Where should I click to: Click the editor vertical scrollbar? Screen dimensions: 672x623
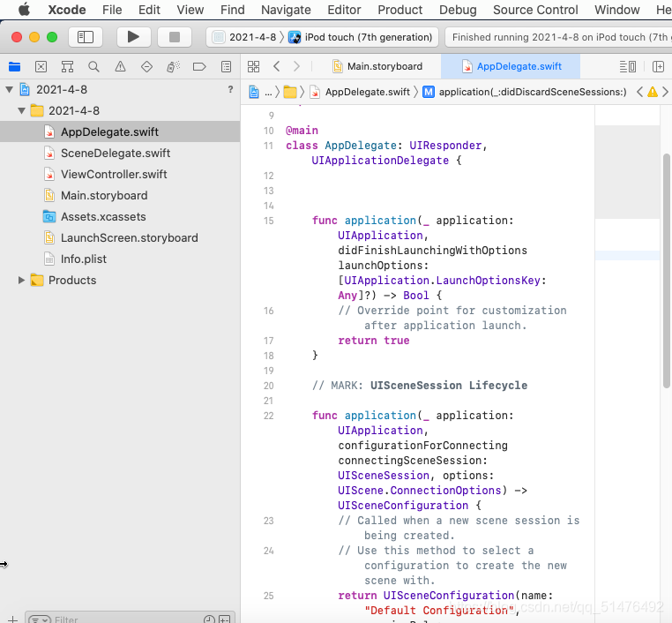[667, 270]
